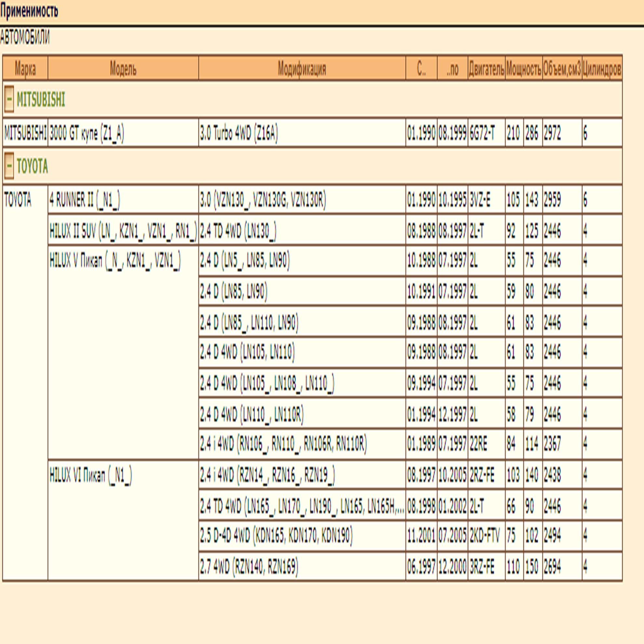Screen dimensions: 644x644
Task: Click the 22RE engine cell
Action: tap(486, 444)
